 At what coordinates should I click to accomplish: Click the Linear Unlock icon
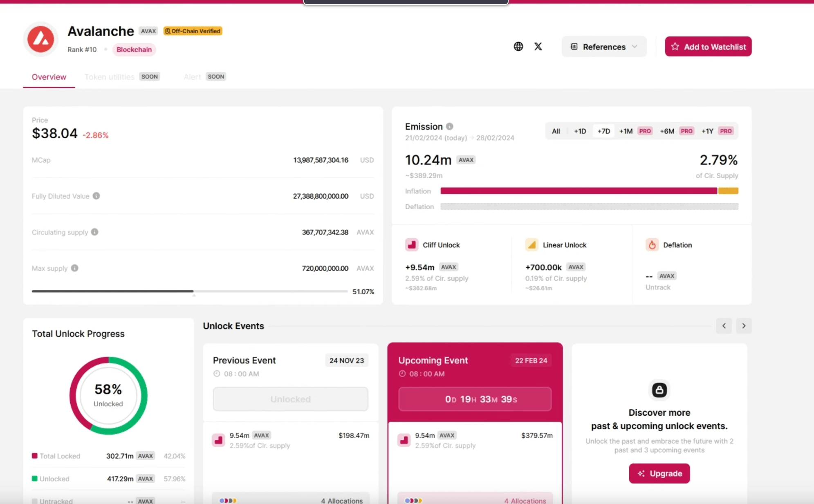(x=531, y=244)
